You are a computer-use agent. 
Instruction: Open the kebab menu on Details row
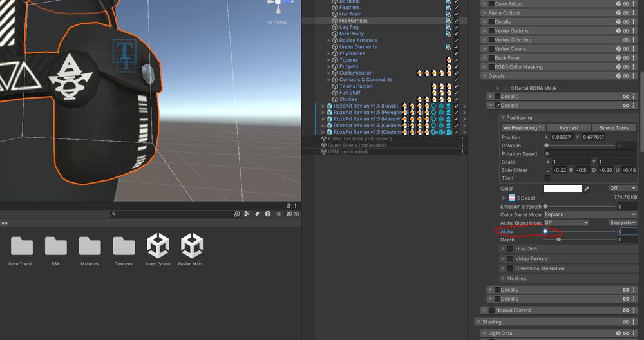[x=634, y=22]
